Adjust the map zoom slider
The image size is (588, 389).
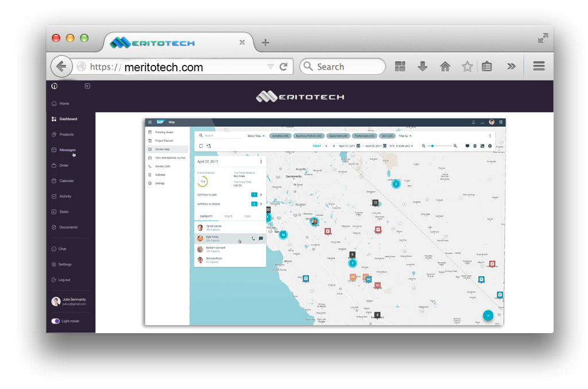[x=439, y=146]
